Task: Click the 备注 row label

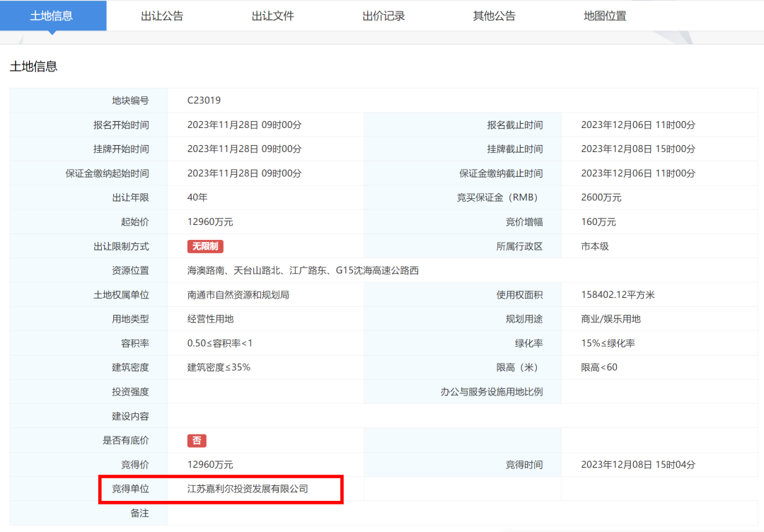Action: coord(139,514)
